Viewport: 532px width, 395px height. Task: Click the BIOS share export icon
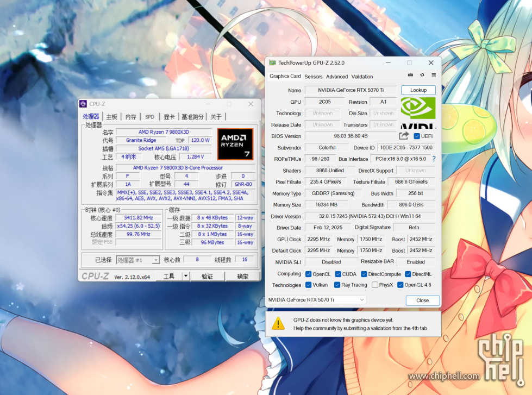[404, 136]
